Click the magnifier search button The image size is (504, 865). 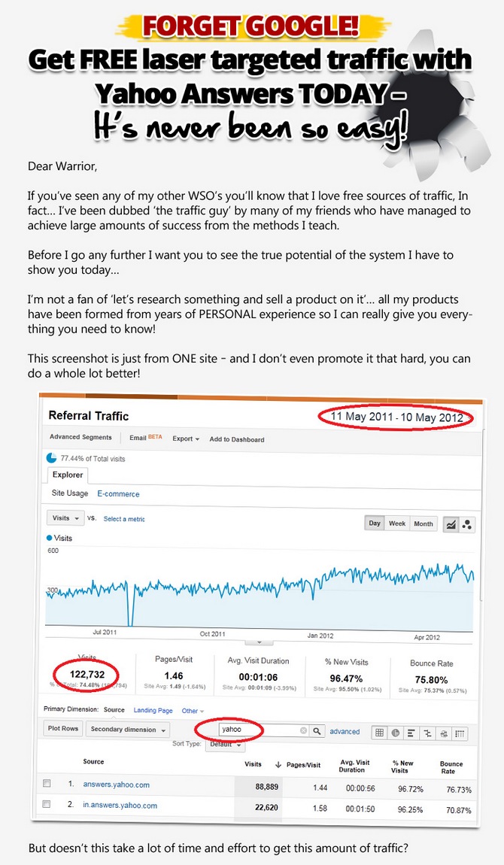point(317,730)
